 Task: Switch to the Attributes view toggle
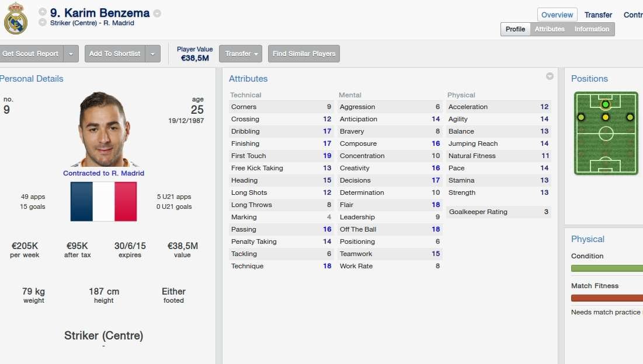click(x=550, y=29)
